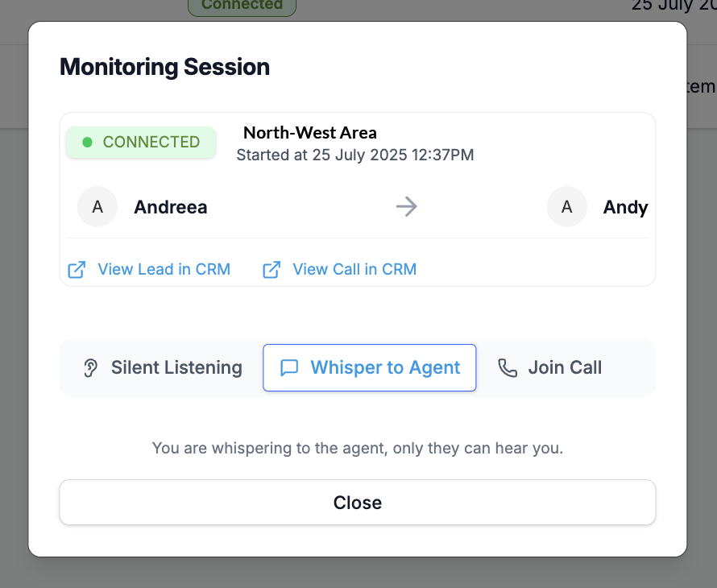Click external-link icon beside View Lead

click(77, 270)
